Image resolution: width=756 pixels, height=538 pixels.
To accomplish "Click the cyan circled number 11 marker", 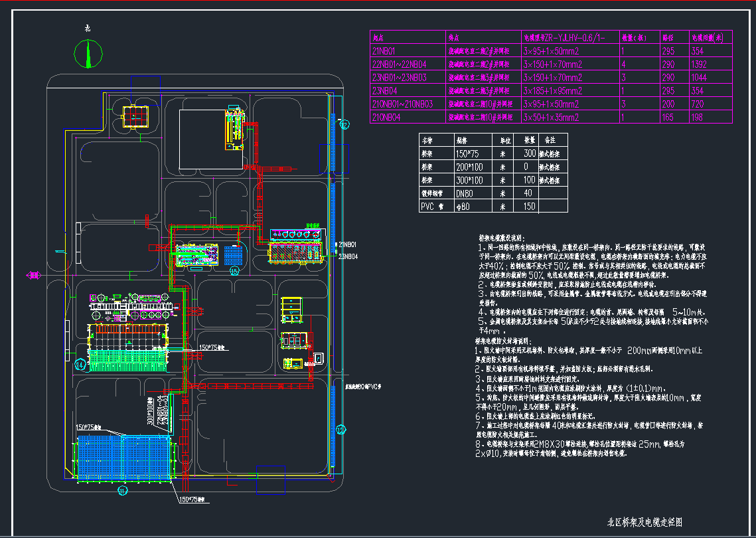I will coord(122,491).
